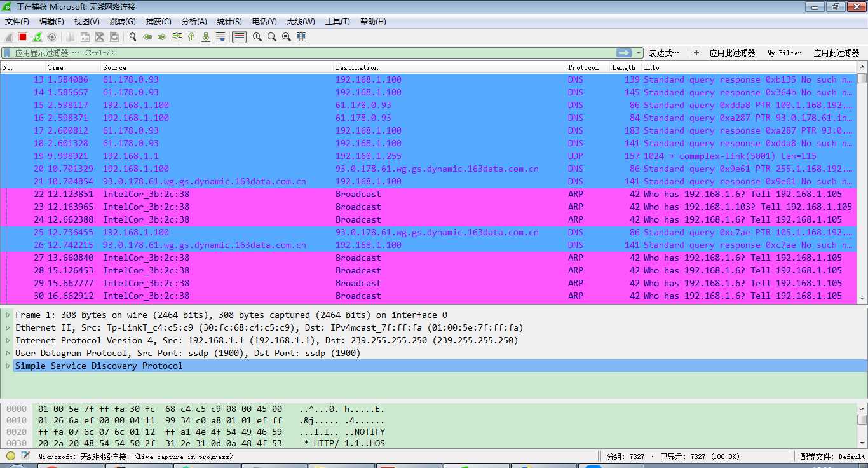868x468 pixels.
Task: Click the display filter input field
Action: (x=315, y=53)
